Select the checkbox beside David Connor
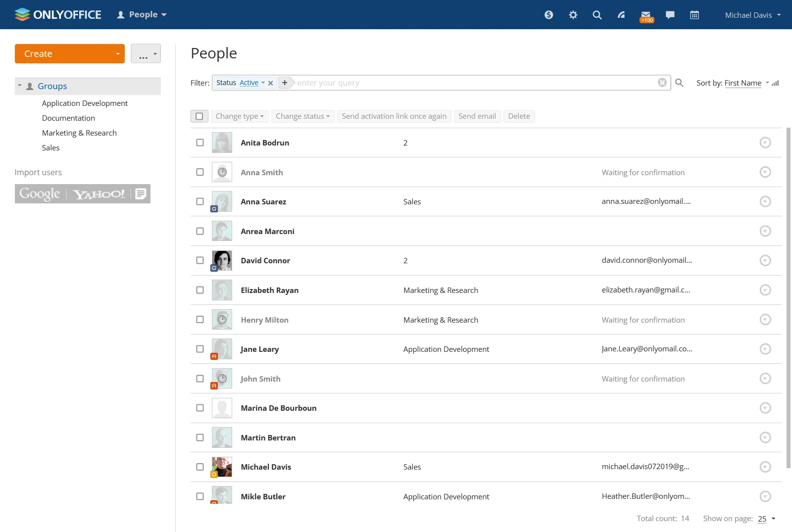 pyautogui.click(x=199, y=260)
